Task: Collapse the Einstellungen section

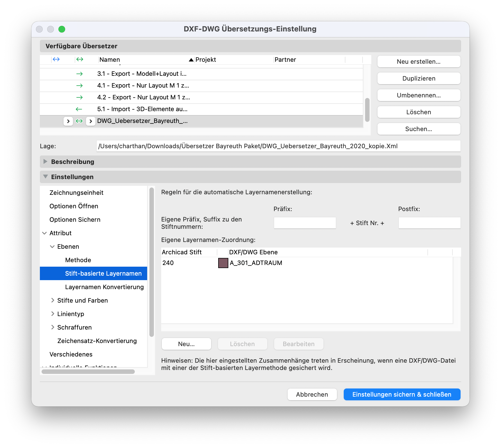Action: tap(45, 177)
